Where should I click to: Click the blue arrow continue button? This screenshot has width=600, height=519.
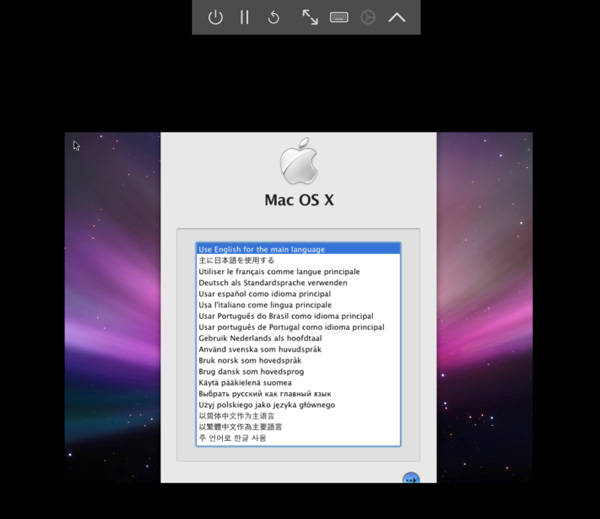pyautogui.click(x=411, y=478)
